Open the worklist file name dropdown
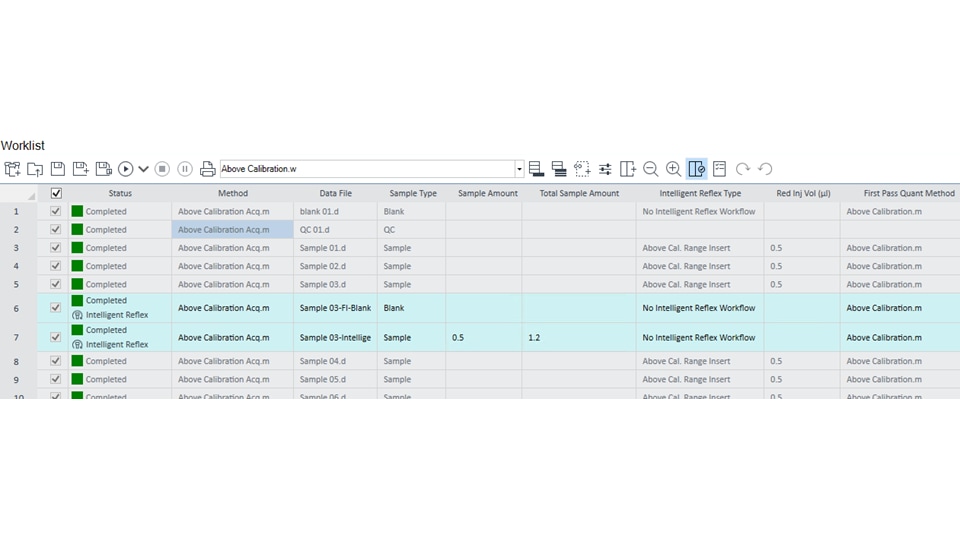 pos(519,169)
